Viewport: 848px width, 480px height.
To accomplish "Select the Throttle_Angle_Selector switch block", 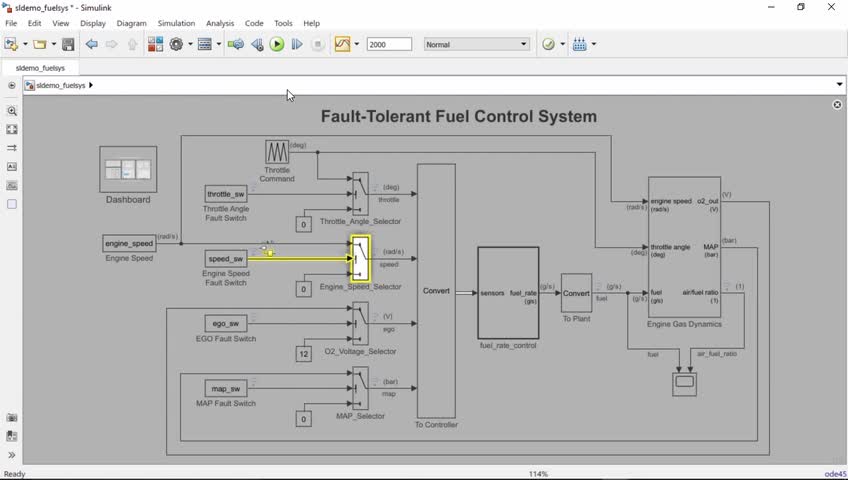I will (360, 194).
